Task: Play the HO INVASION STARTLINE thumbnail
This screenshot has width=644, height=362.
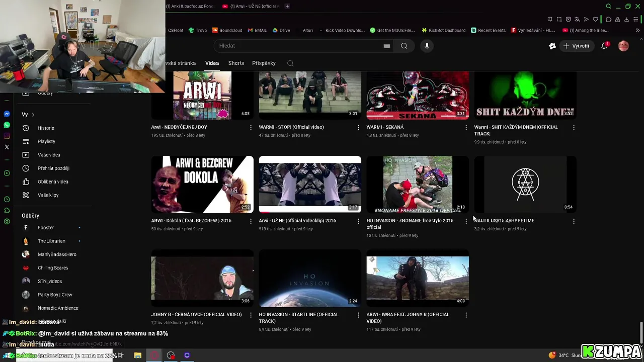Action: tap(310, 278)
